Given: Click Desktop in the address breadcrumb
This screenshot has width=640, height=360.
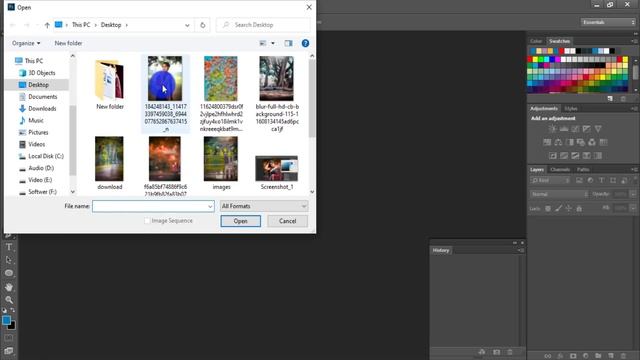Looking at the screenshot, I should click(x=111, y=25).
